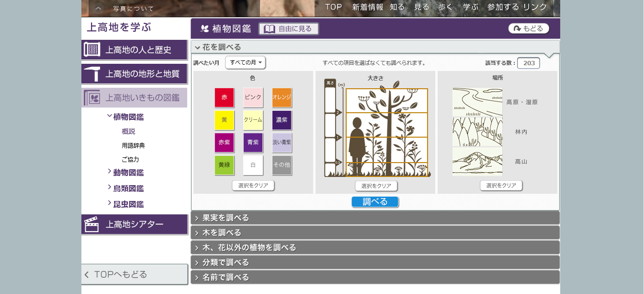The width and height of the screenshot is (644, 294).
Task: Toggle the 濃紫 color filter
Action: pyautogui.click(x=282, y=120)
